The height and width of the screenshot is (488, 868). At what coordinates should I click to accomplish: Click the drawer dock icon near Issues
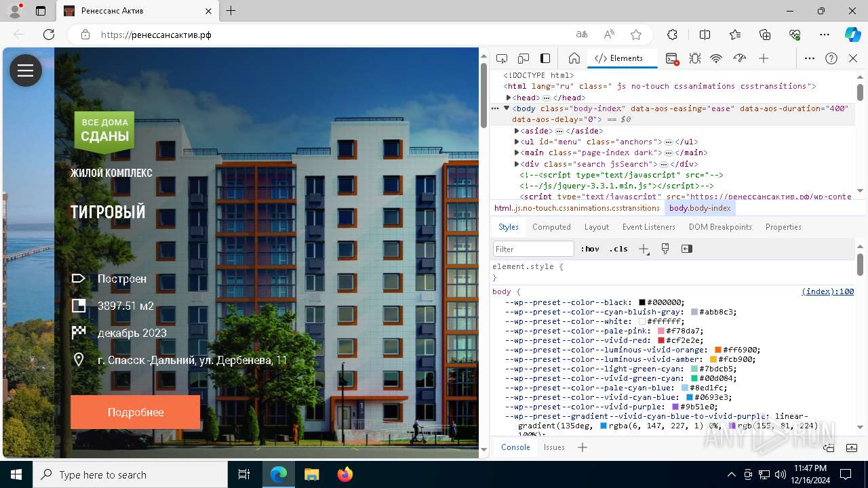(x=829, y=447)
